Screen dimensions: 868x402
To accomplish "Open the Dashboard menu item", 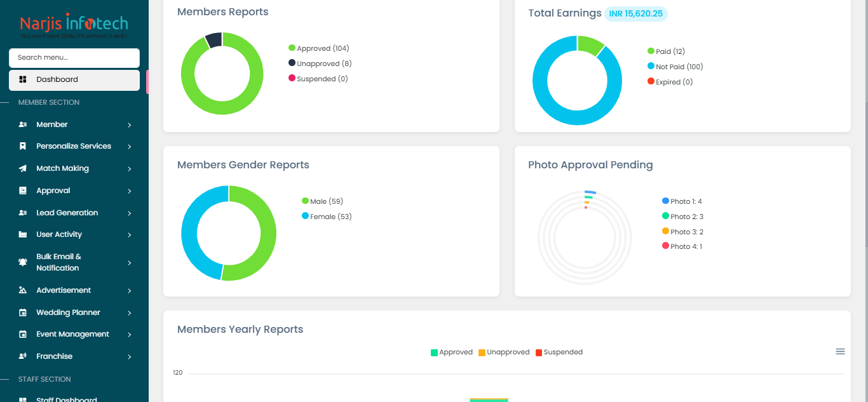I will [74, 80].
